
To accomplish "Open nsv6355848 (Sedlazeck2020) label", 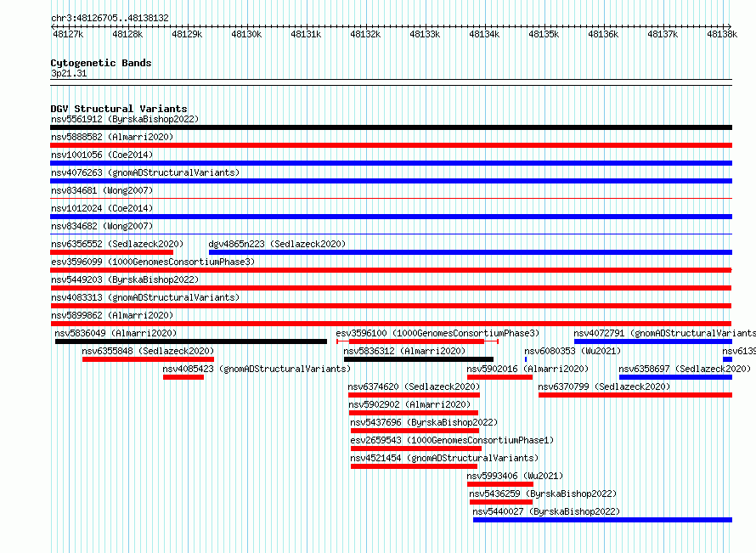I will [x=148, y=351].
